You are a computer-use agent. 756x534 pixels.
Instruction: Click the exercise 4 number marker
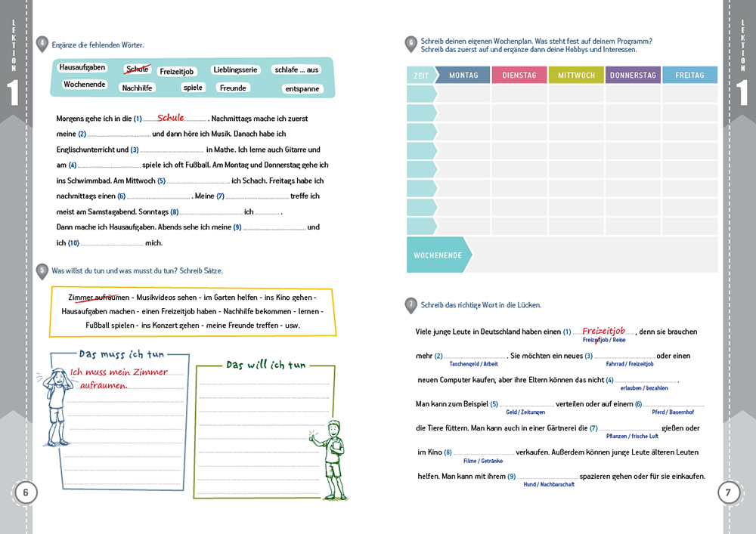(x=42, y=44)
